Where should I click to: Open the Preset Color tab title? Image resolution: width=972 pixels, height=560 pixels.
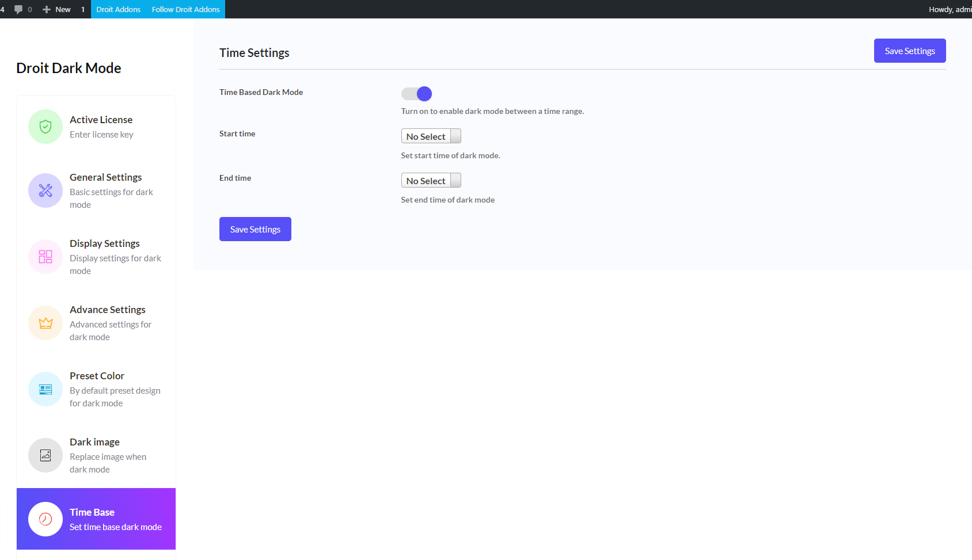[97, 376]
